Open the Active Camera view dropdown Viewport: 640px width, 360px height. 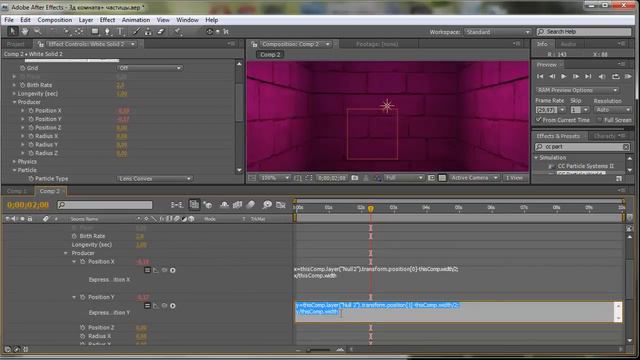coord(474,178)
